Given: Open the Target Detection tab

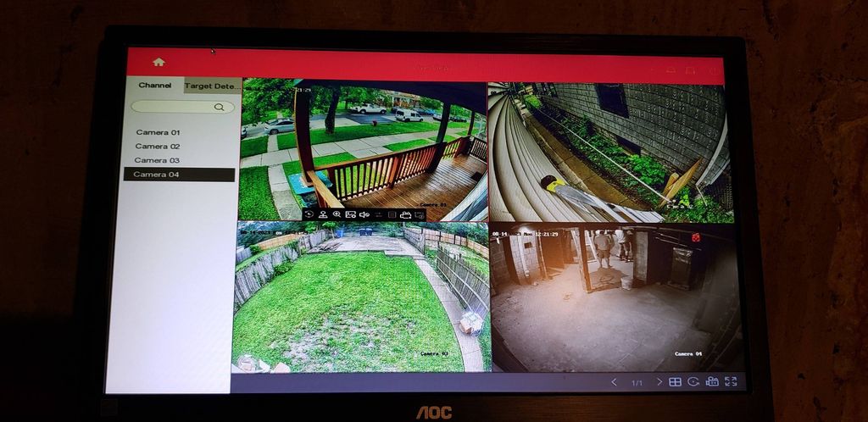Looking at the screenshot, I should tap(213, 86).
